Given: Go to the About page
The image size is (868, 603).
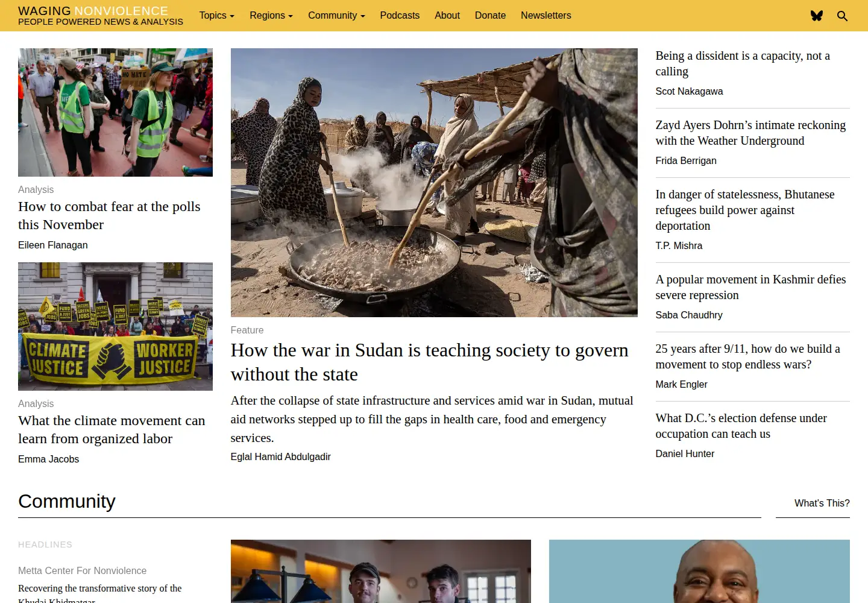Looking at the screenshot, I should (x=447, y=16).
